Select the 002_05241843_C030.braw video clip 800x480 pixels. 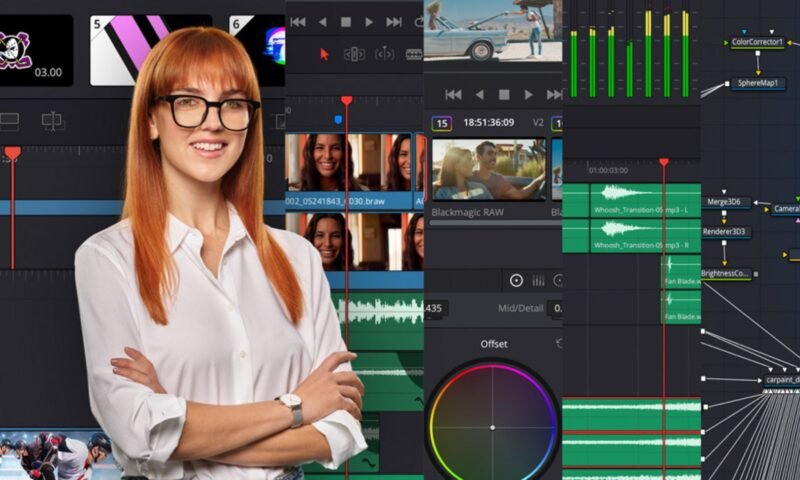click(348, 171)
